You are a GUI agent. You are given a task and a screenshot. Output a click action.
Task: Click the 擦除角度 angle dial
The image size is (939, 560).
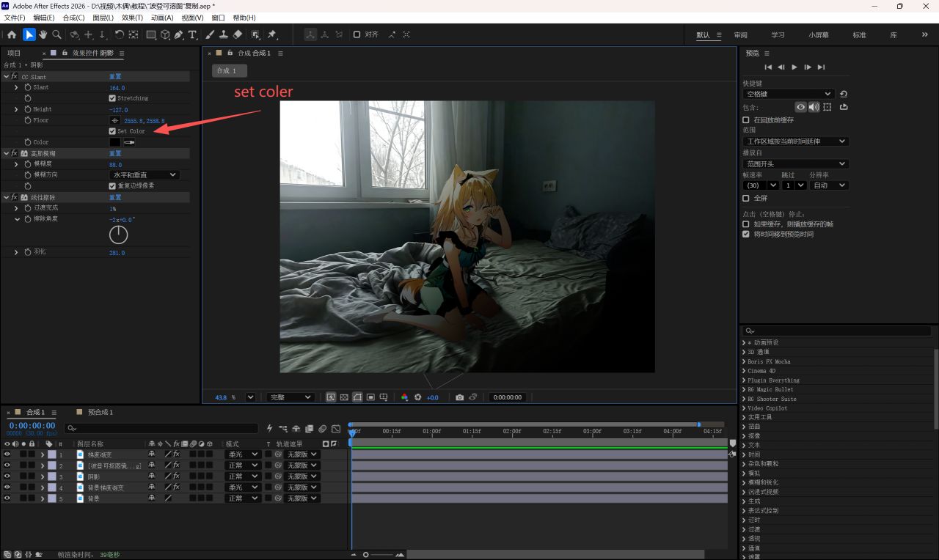tap(118, 235)
